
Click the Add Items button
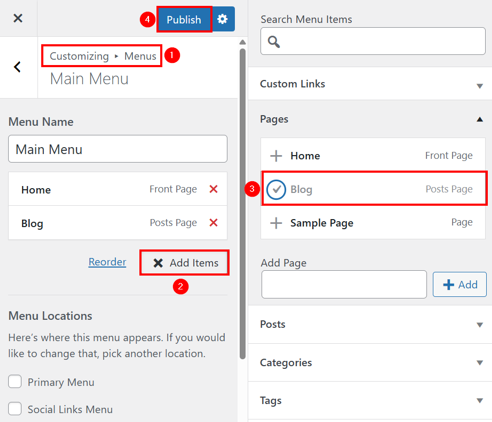click(185, 263)
